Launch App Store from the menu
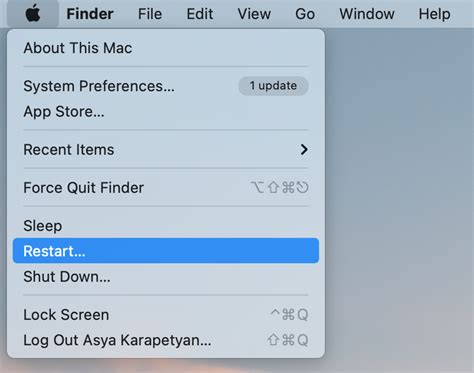The width and height of the screenshot is (474, 373). [166, 111]
